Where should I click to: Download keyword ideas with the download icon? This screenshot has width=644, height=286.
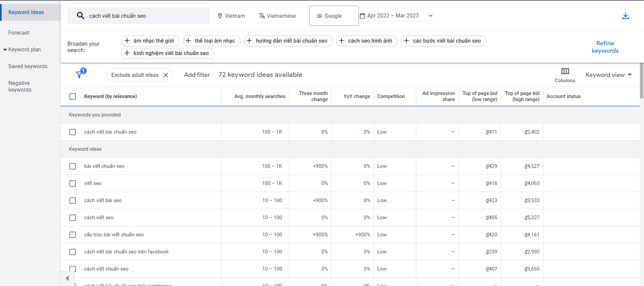point(626,16)
